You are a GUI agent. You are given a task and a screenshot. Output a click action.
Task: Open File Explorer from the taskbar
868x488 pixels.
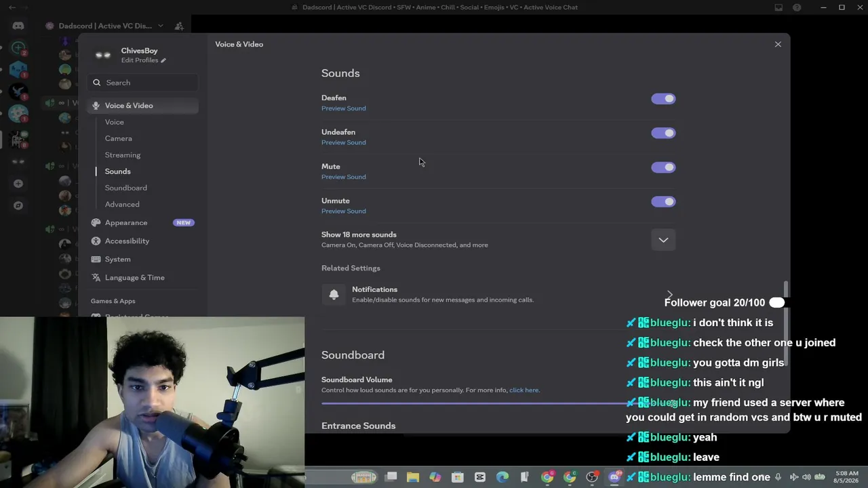413,477
